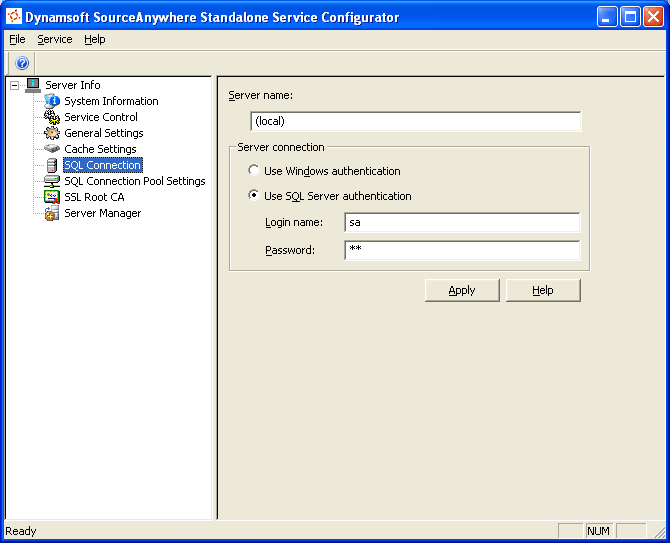Open the Service menu

(55, 39)
